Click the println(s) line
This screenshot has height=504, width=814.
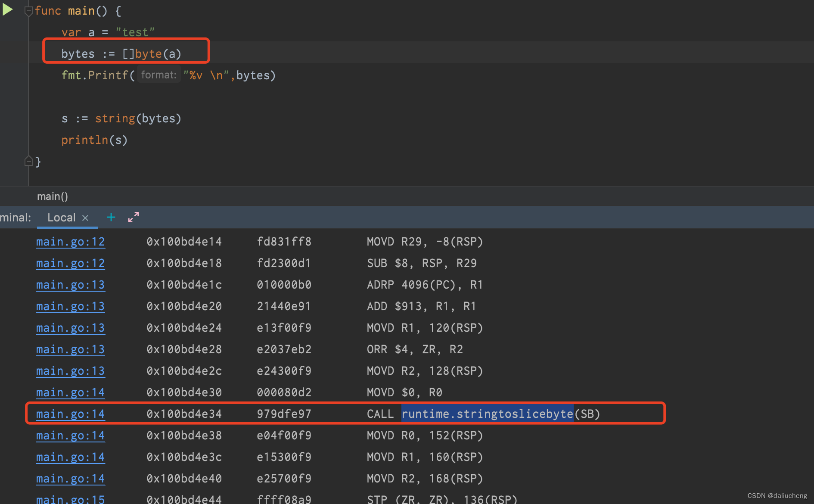coord(94,140)
